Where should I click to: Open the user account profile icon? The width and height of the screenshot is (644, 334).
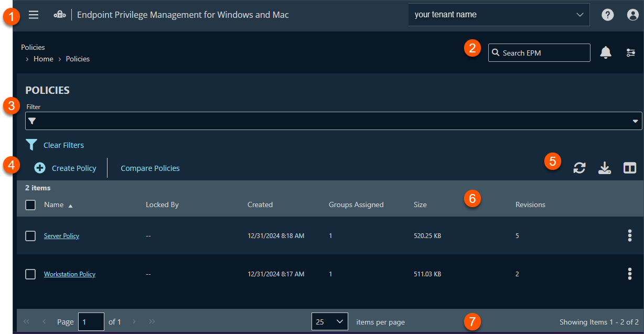pos(633,15)
